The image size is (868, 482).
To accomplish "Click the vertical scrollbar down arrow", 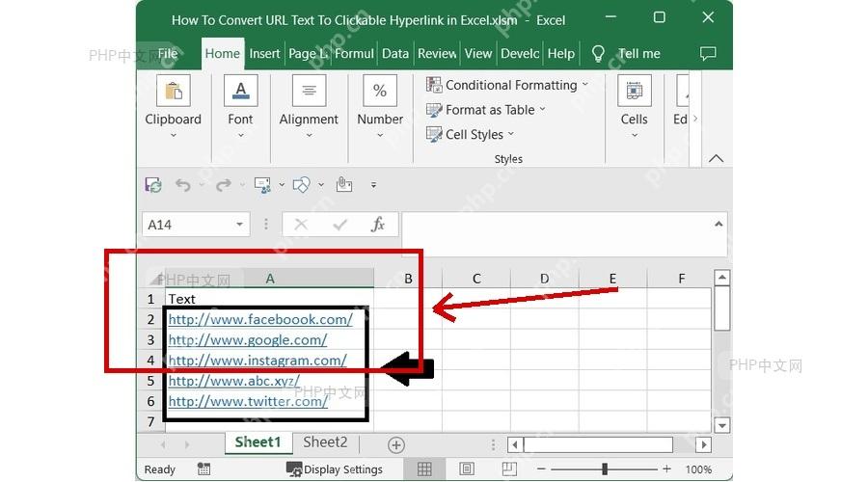I will coord(721,425).
